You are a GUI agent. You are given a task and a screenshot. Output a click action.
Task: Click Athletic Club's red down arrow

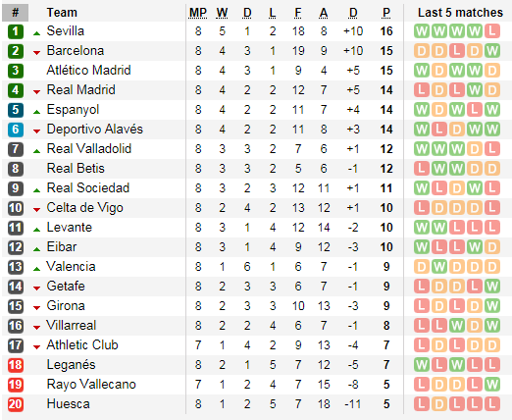[36, 347]
